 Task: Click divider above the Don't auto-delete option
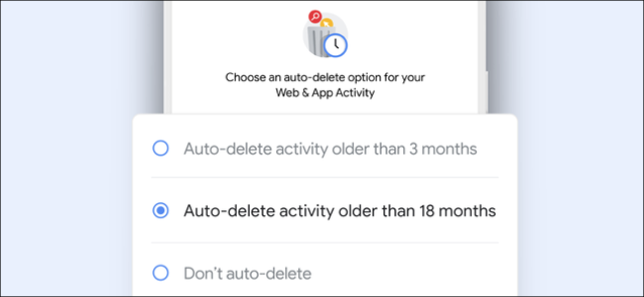pos(325,242)
